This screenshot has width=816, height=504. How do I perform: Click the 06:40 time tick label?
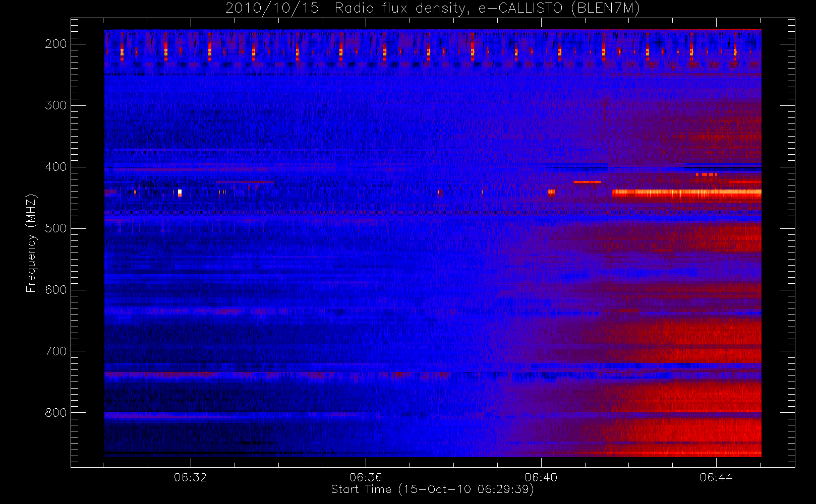pos(541,477)
